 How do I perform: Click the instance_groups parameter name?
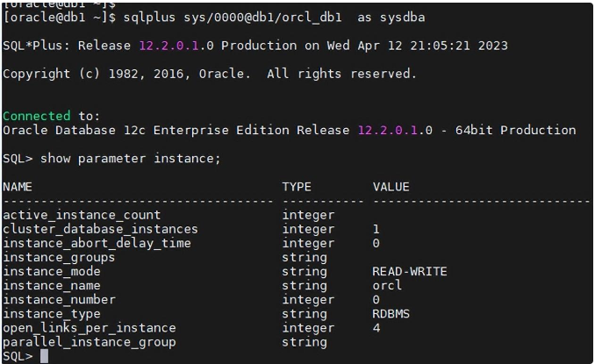pos(59,257)
